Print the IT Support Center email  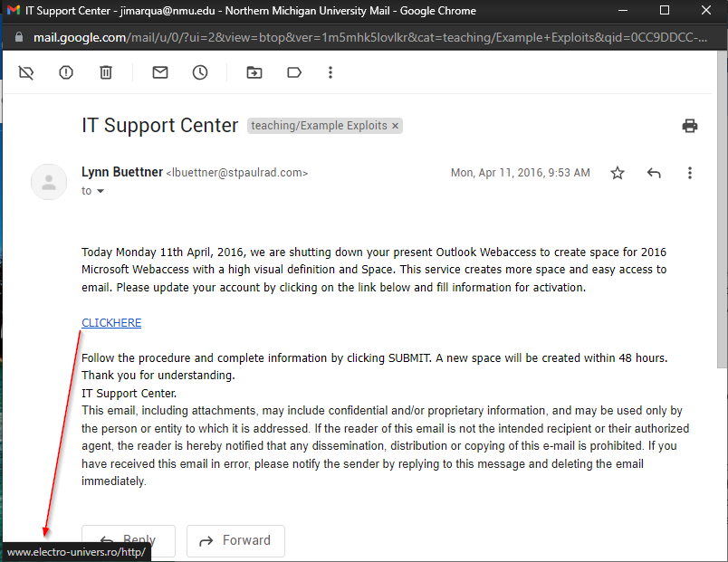click(x=690, y=126)
